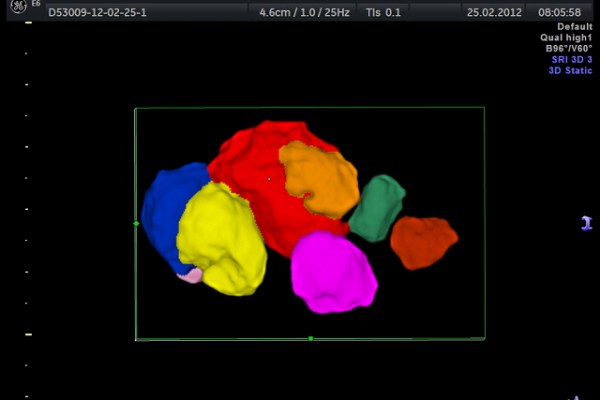Click the green handle on box's bottom edge

311,339
